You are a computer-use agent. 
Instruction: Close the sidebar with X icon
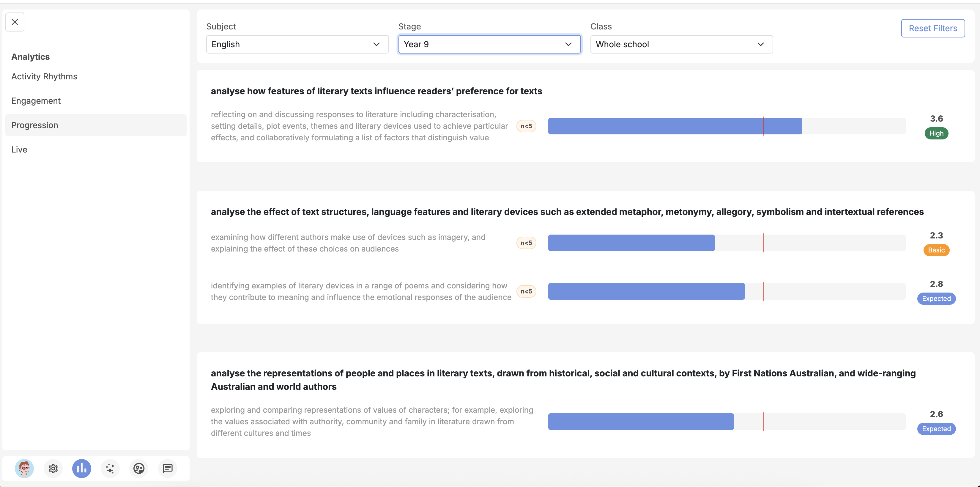pyautogui.click(x=15, y=22)
